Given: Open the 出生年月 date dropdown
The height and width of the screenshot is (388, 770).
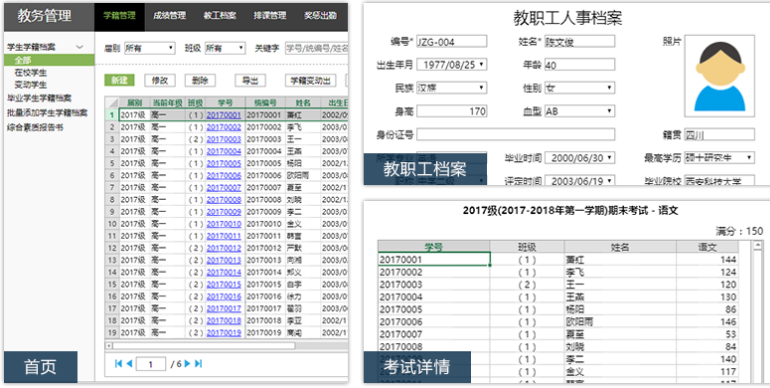Looking at the screenshot, I should (452, 64).
